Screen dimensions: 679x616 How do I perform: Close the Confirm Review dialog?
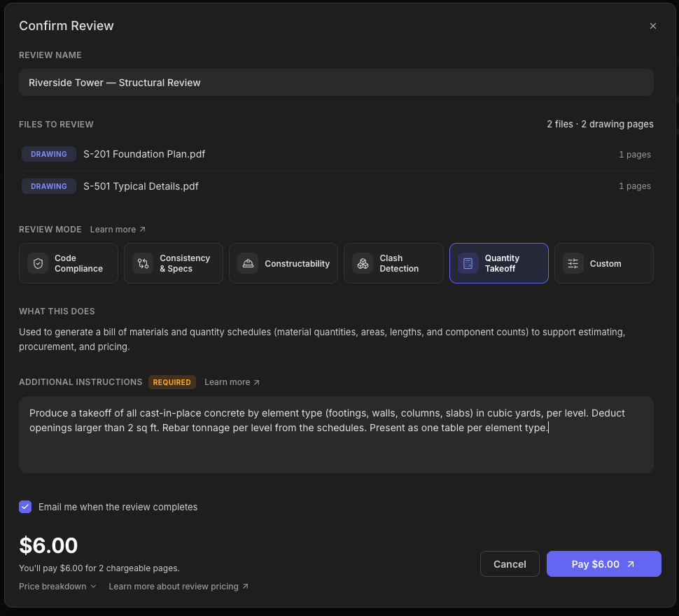(x=652, y=26)
